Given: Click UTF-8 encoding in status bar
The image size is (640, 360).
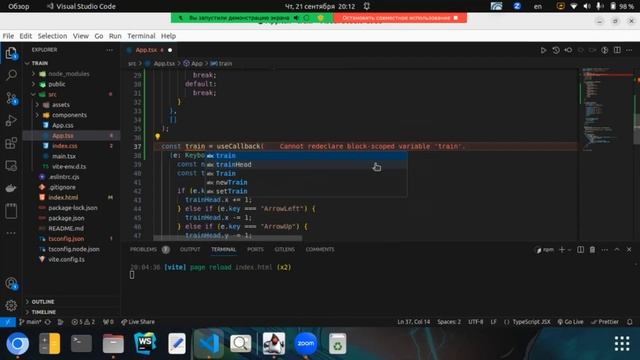Looking at the screenshot, I should click(476, 322).
